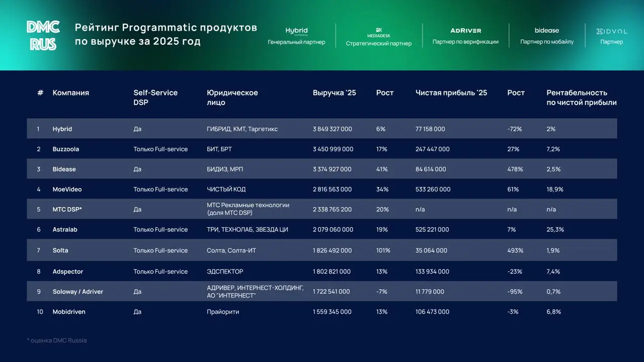Click revenue value '1 559 345 000'
Viewport: 644px width, 362px height.
(332, 312)
